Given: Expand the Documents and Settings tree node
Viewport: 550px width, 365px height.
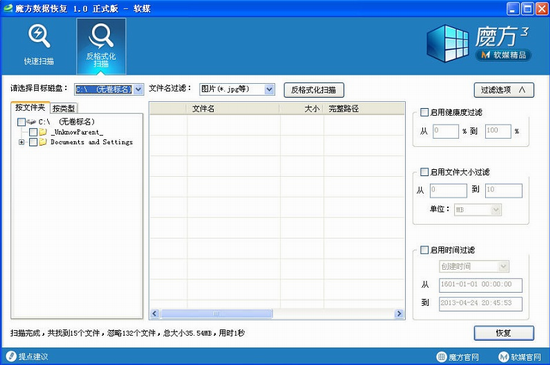Looking at the screenshot, I should tap(21, 142).
